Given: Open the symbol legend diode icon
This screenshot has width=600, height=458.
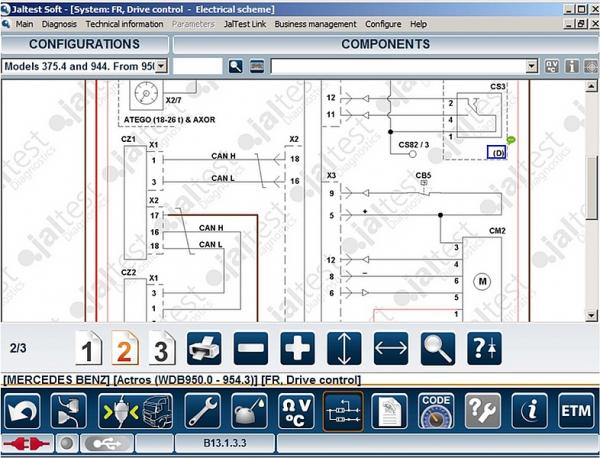Looking at the screenshot, I should point(484,348).
